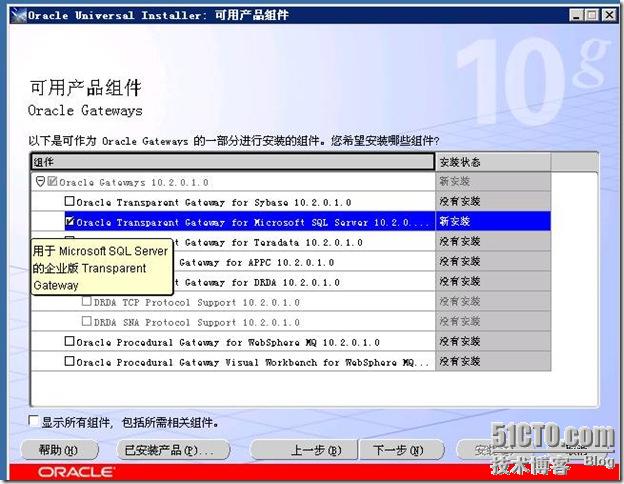Image resolution: width=624 pixels, height=484 pixels.
Task: Check DRDA TCP Protocol Support checkbox
Action: 86,301
